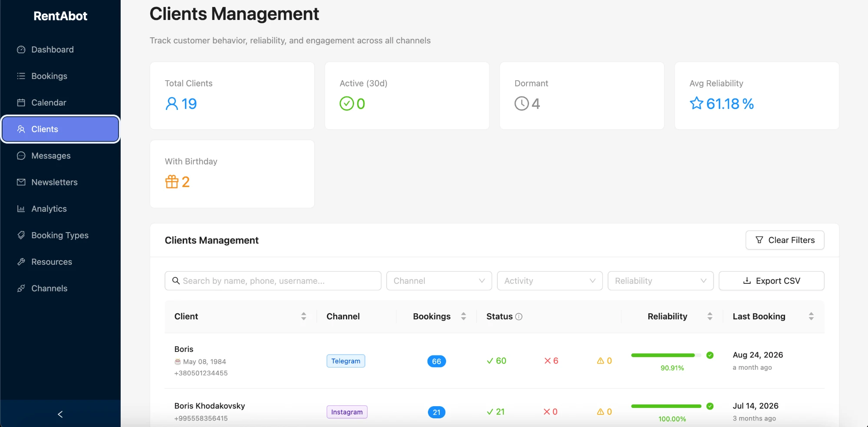This screenshot has width=868, height=427.
Task: Click the star icon in Avg Reliability
Action: pyautogui.click(x=697, y=103)
